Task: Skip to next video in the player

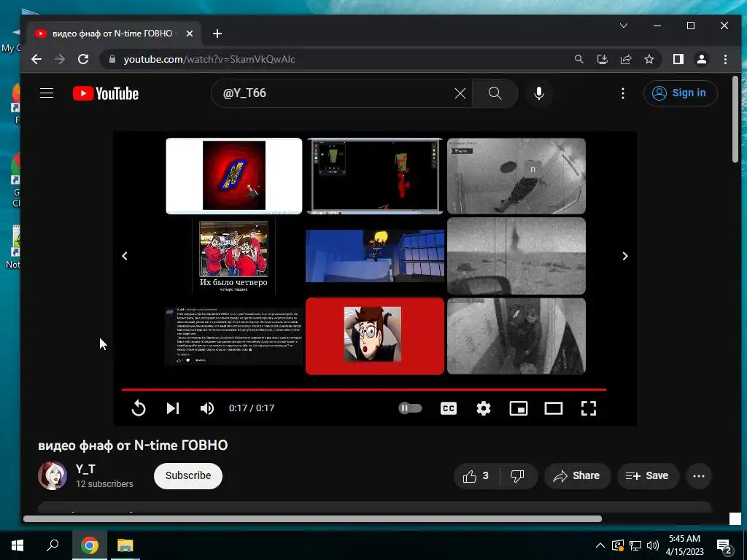Action: pyautogui.click(x=172, y=408)
